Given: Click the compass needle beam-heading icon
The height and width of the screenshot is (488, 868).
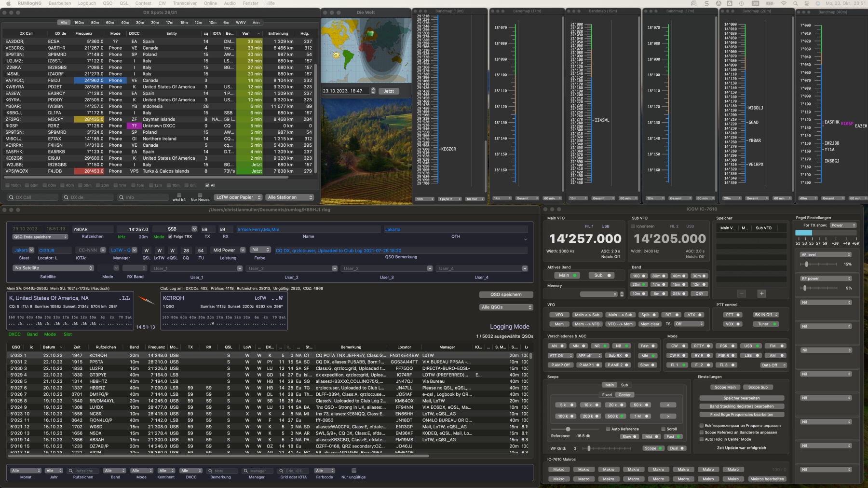Looking at the screenshot, I should coord(146,300).
